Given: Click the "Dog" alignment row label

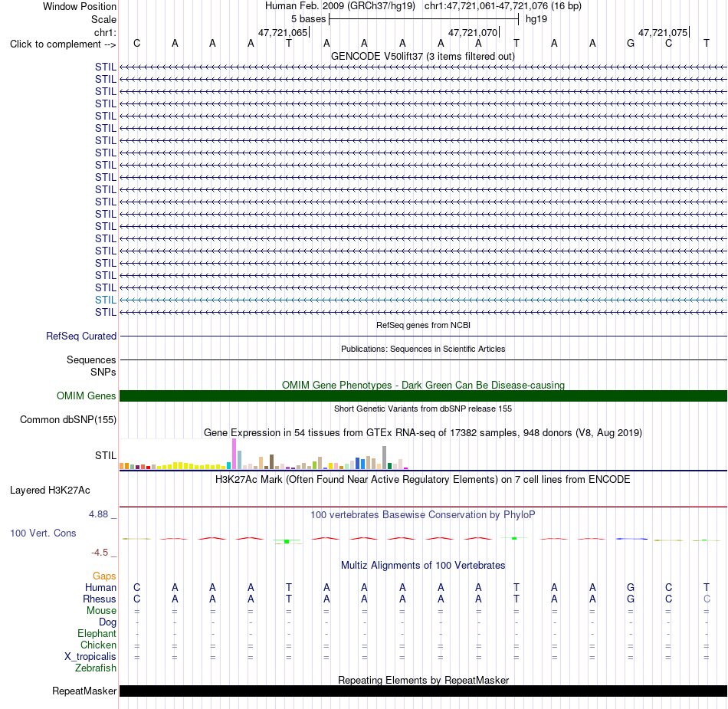Looking at the screenshot, I should [107, 622].
